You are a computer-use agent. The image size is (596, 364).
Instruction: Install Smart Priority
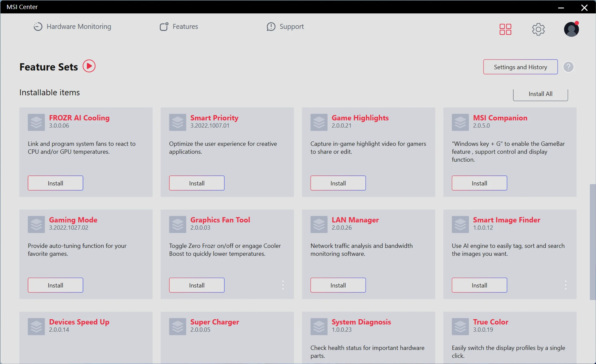click(197, 183)
